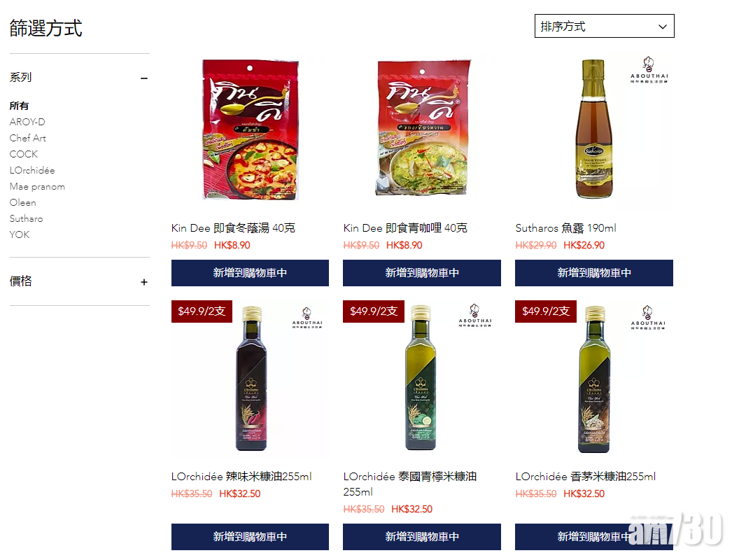Select Mae pranom in series list

point(37,186)
